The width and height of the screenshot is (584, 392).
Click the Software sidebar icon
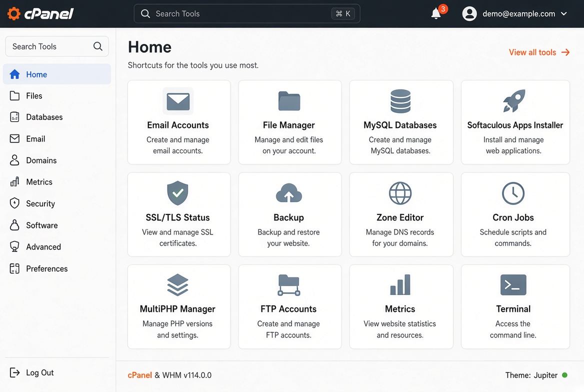point(14,225)
